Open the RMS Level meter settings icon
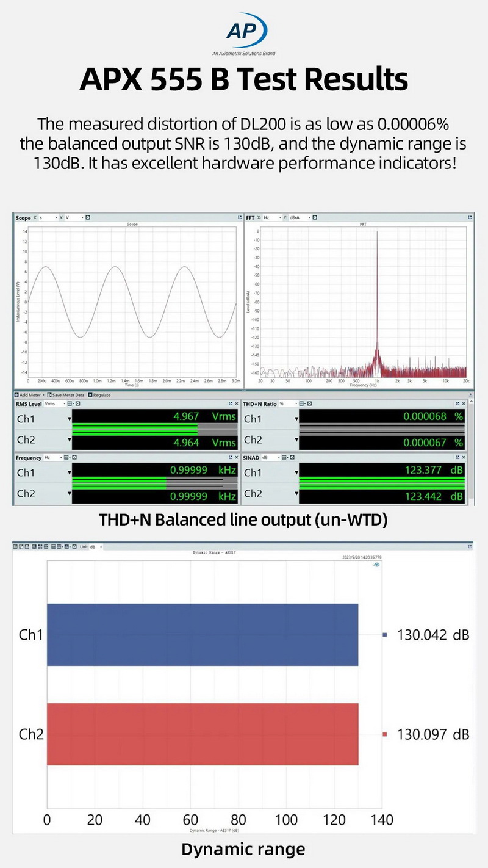The height and width of the screenshot is (868, 488). pyautogui.click(x=78, y=403)
